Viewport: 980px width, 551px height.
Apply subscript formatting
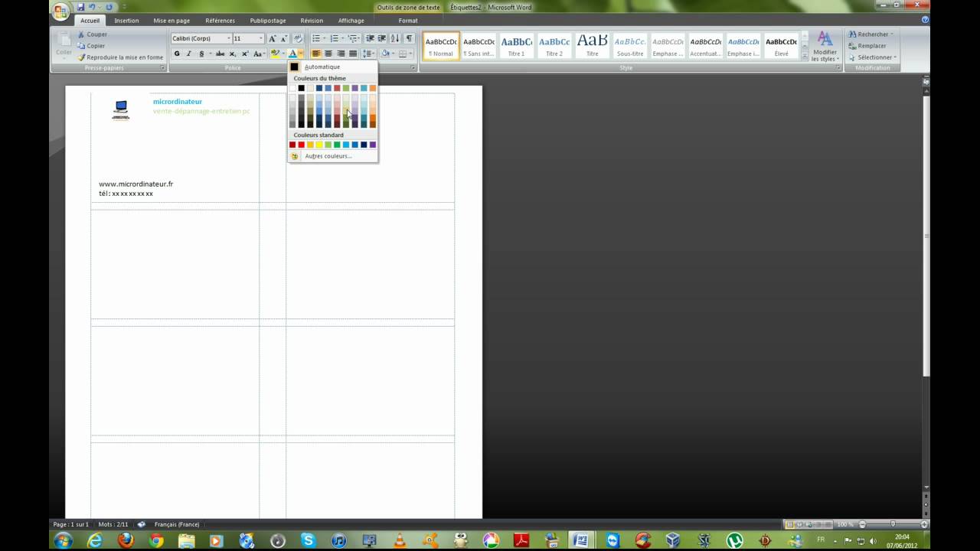point(233,54)
